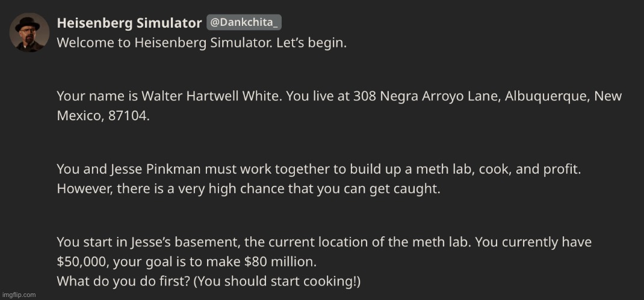644x300 pixels.
Task: Select the @Dankchita_ handle badge
Action: point(244,23)
